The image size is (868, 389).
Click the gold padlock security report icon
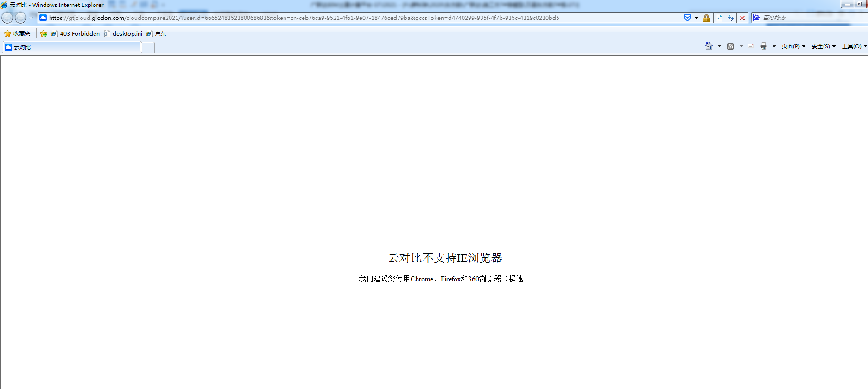pyautogui.click(x=706, y=18)
